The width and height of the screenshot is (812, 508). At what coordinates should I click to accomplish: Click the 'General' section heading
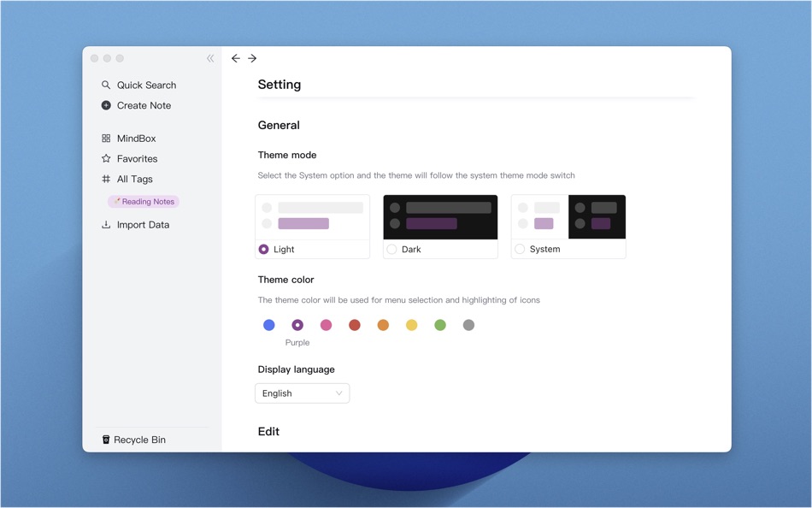click(x=279, y=125)
